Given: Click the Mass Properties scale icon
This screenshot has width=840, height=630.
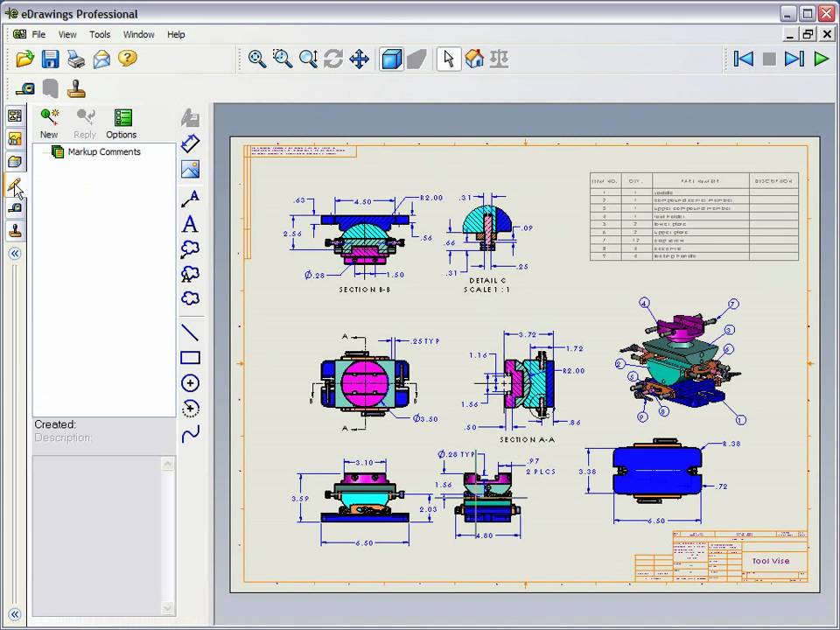Looking at the screenshot, I should pyautogui.click(x=499, y=59).
